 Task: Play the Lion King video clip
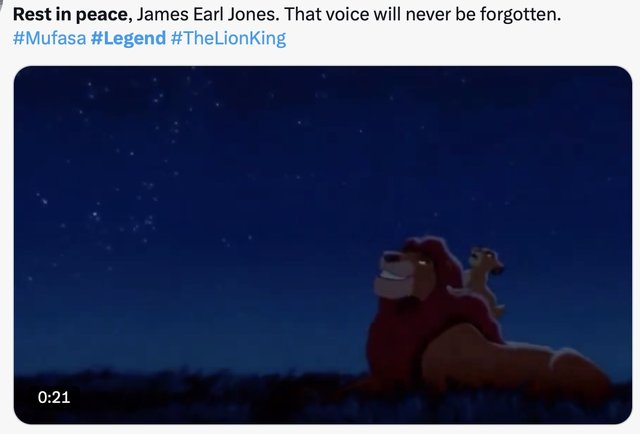pyautogui.click(x=323, y=245)
